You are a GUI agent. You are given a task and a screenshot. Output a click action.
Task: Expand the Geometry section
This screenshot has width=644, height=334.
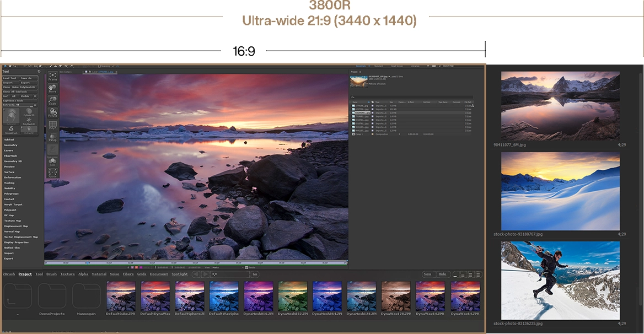point(11,145)
